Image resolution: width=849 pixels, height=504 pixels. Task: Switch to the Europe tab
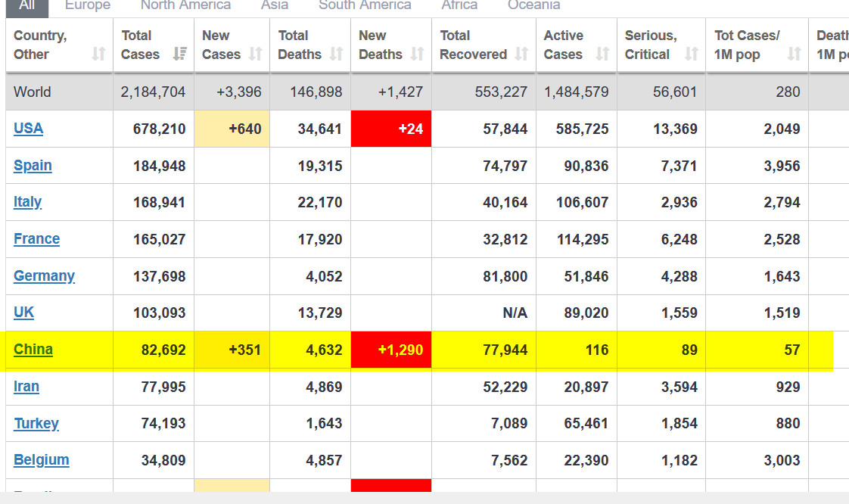click(88, 5)
